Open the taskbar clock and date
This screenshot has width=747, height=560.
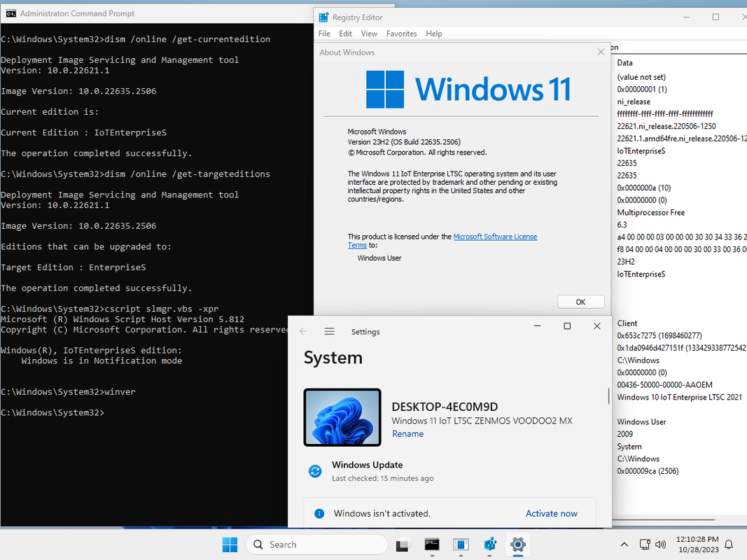click(698, 545)
